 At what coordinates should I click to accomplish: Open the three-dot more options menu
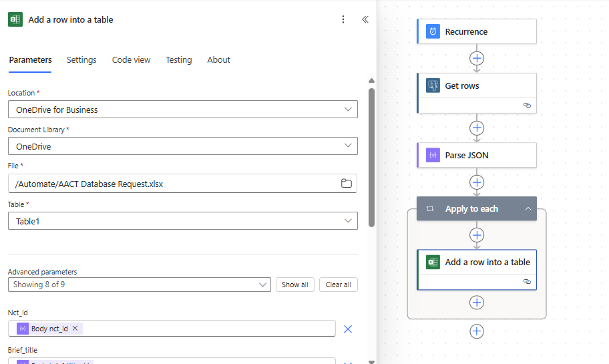coord(343,19)
